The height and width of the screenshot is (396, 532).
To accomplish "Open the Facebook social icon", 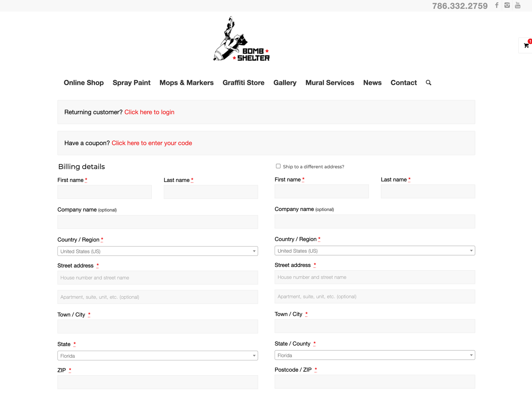I will pyautogui.click(x=497, y=5).
